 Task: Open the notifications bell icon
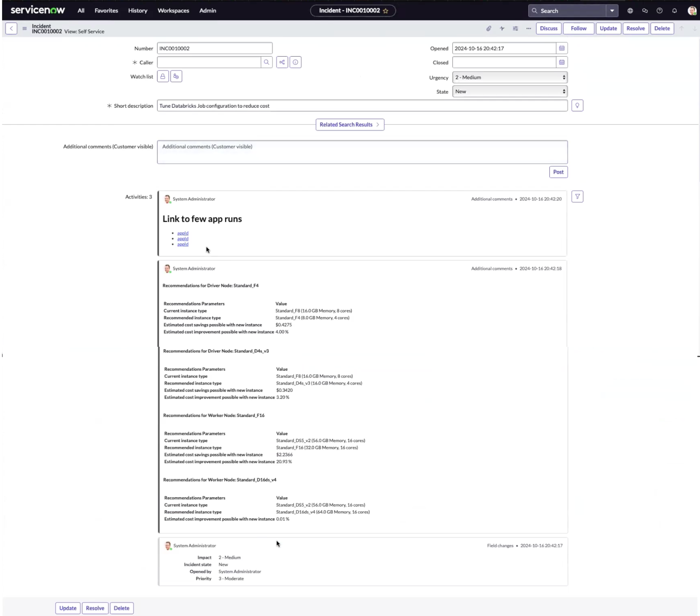[x=674, y=11]
